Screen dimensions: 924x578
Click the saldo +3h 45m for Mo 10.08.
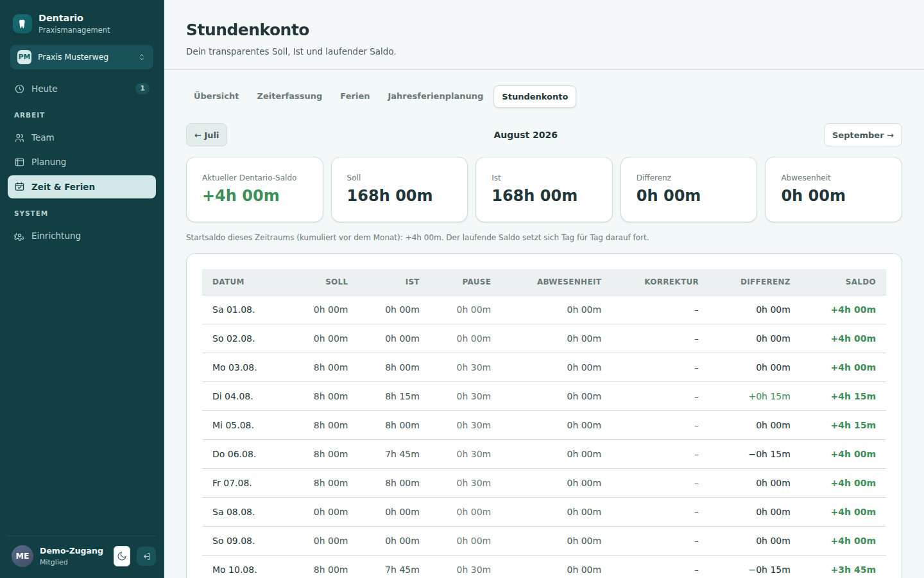point(853,570)
